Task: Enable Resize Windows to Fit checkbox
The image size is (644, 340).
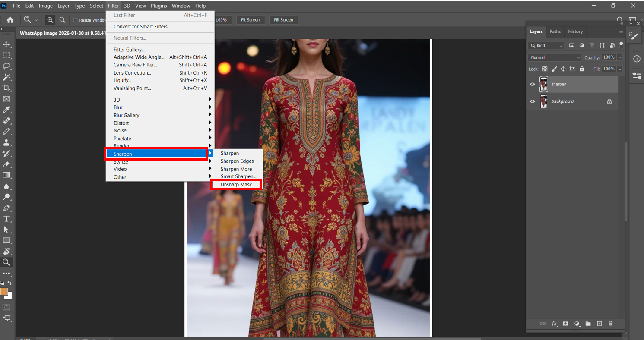Action: pyautogui.click(x=75, y=20)
